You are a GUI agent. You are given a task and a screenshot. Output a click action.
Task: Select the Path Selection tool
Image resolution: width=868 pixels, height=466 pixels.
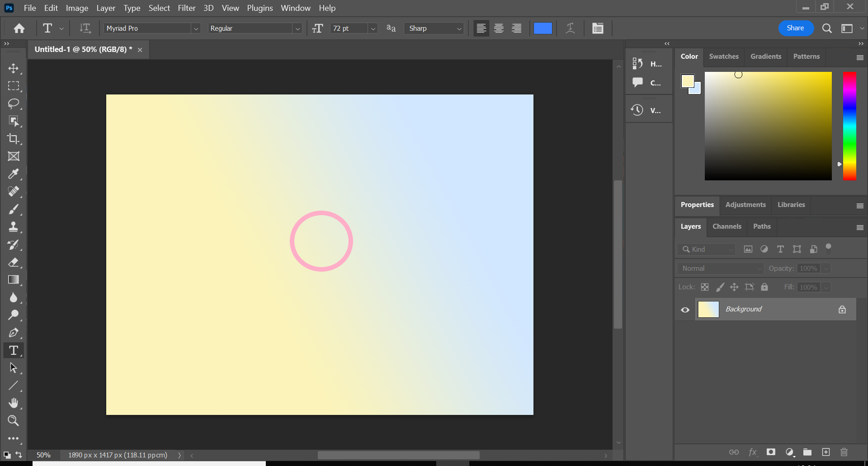click(14, 368)
